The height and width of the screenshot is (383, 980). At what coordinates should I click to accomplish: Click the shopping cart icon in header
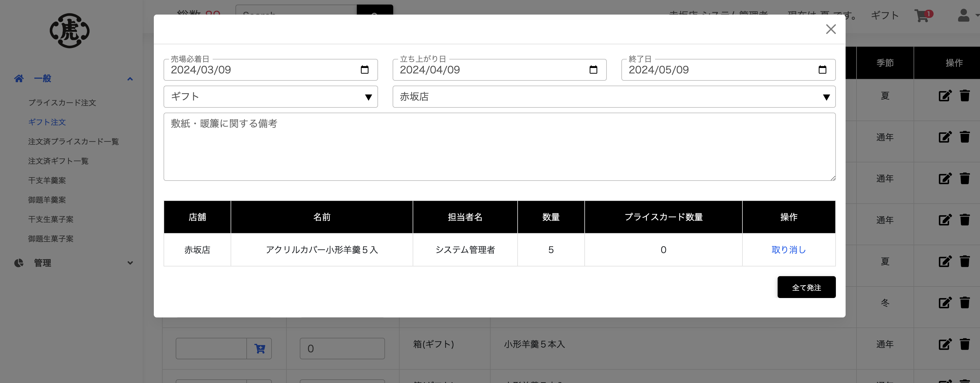tap(922, 16)
